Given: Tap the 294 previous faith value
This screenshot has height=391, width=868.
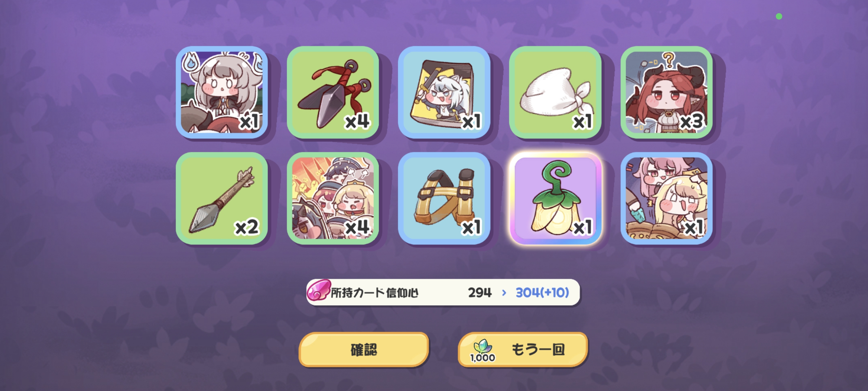Looking at the screenshot, I should pos(480,293).
